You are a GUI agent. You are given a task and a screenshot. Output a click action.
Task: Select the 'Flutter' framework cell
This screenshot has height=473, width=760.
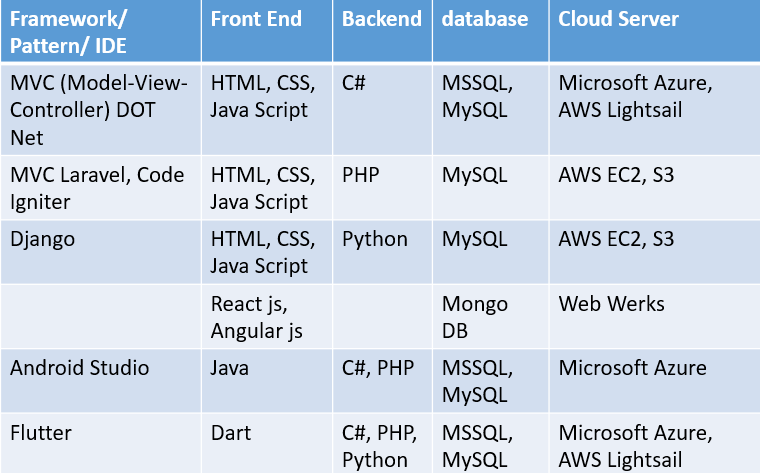(101, 443)
